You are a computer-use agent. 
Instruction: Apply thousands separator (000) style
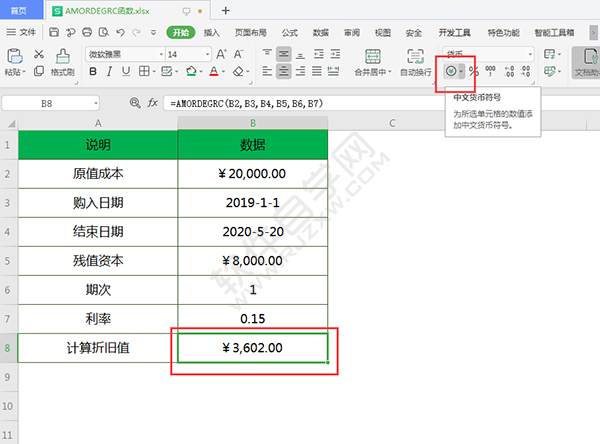(x=490, y=71)
